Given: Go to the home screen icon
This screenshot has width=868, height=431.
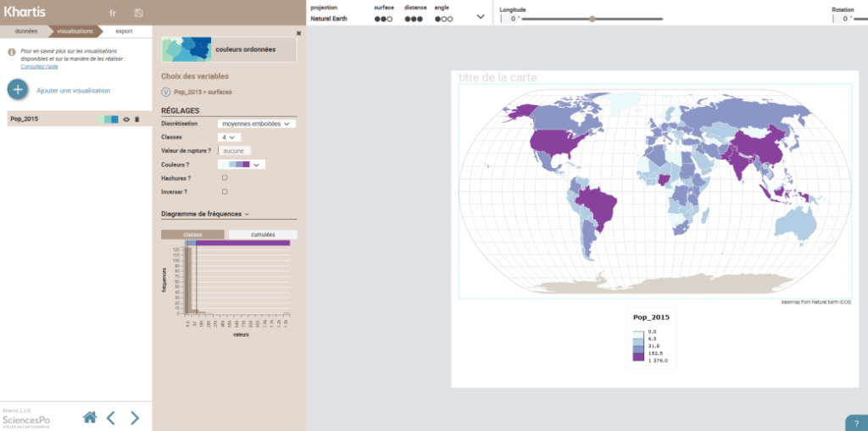Looking at the screenshot, I should click(x=89, y=417).
